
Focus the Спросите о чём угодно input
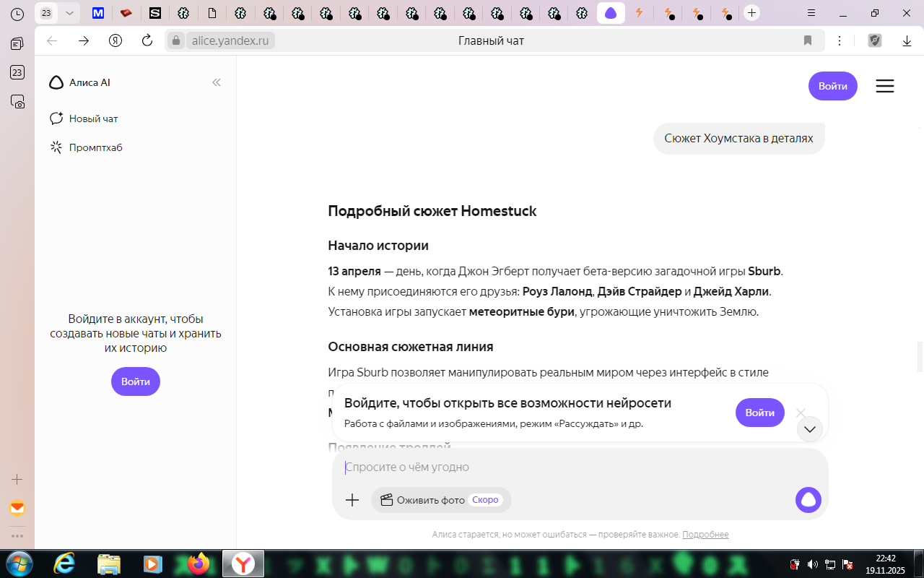coord(563,467)
